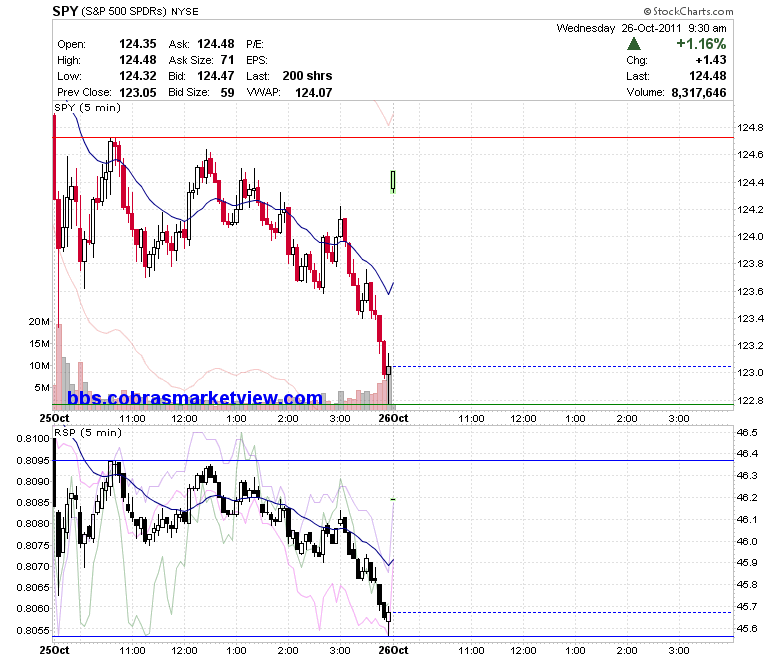Click the VWAP value 124.07
The height and width of the screenshot is (659, 780).
pyautogui.click(x=313, y=93)
